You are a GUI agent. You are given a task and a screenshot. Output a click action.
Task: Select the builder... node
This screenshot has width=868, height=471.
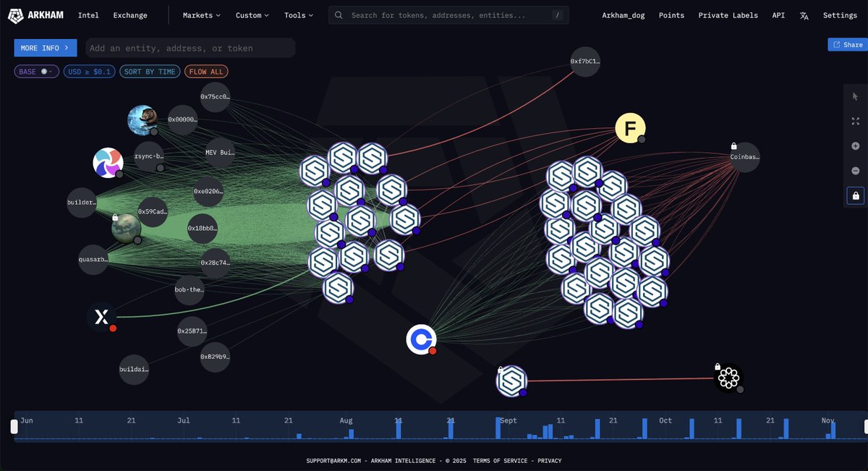(x=81, y=203)
